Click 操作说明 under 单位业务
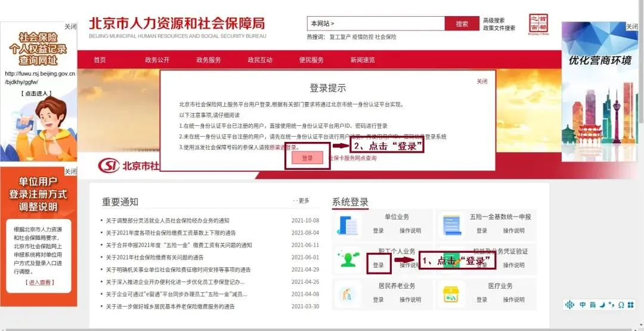 (410, 231)
